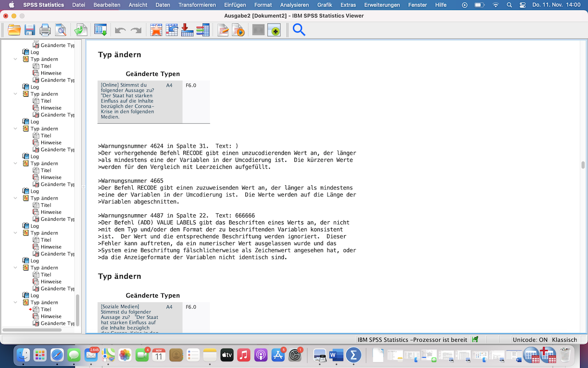This screenshot has width=588, height=368.
Task: Click the Open file folder icon
Action: point(14,30)
